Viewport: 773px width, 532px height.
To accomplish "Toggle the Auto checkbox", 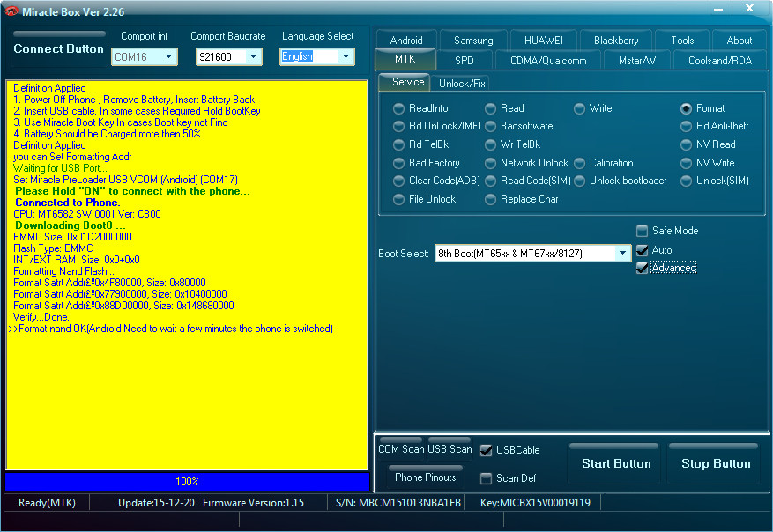I will click(642, 250).
